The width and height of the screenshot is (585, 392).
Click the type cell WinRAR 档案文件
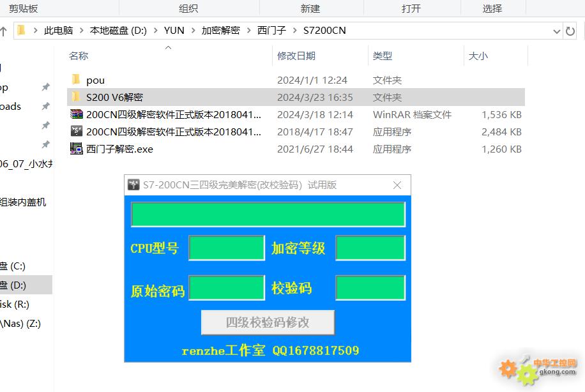click(412, 114)
